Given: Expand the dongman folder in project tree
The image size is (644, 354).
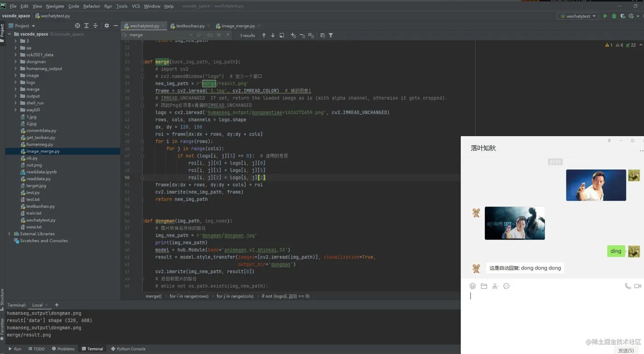Looking at the screenshot, I should click(x=16, y=62).
